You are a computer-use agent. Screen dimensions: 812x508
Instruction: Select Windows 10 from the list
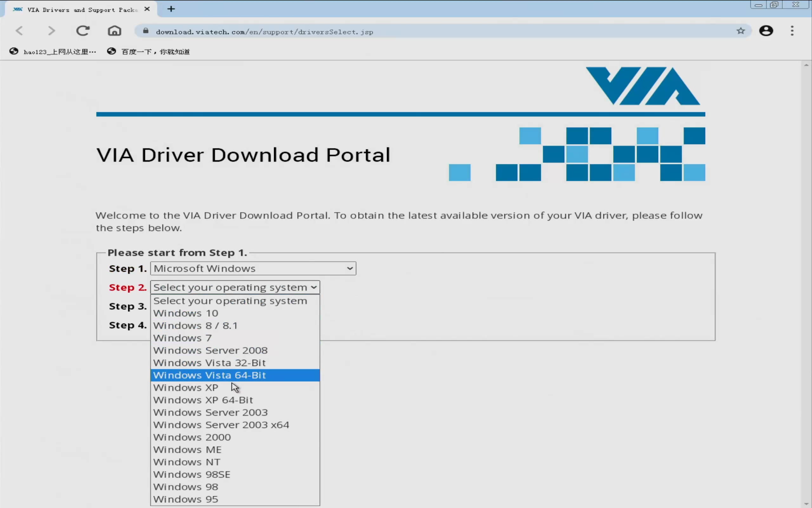[x=235, y=313]
